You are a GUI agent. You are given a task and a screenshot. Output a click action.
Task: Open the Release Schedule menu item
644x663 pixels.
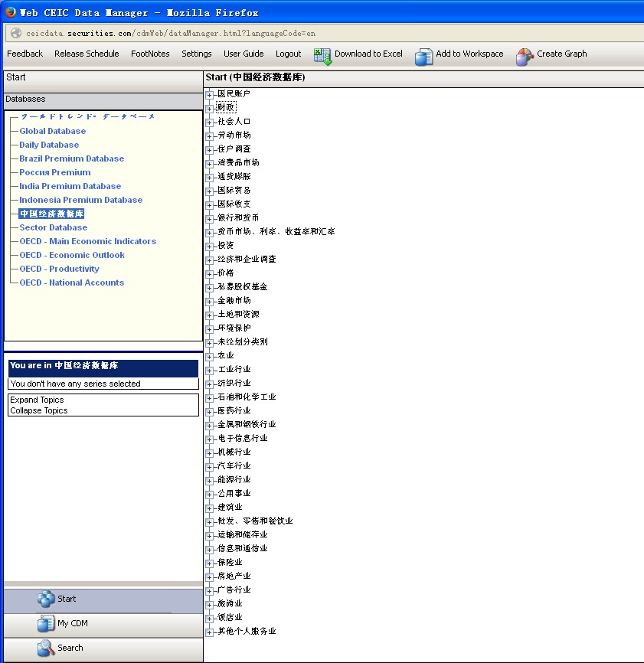point(87,54)
